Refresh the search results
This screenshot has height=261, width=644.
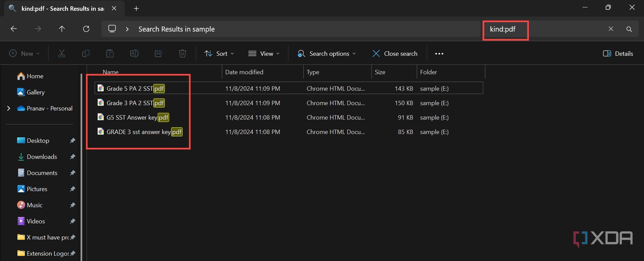tap(86, 29)
